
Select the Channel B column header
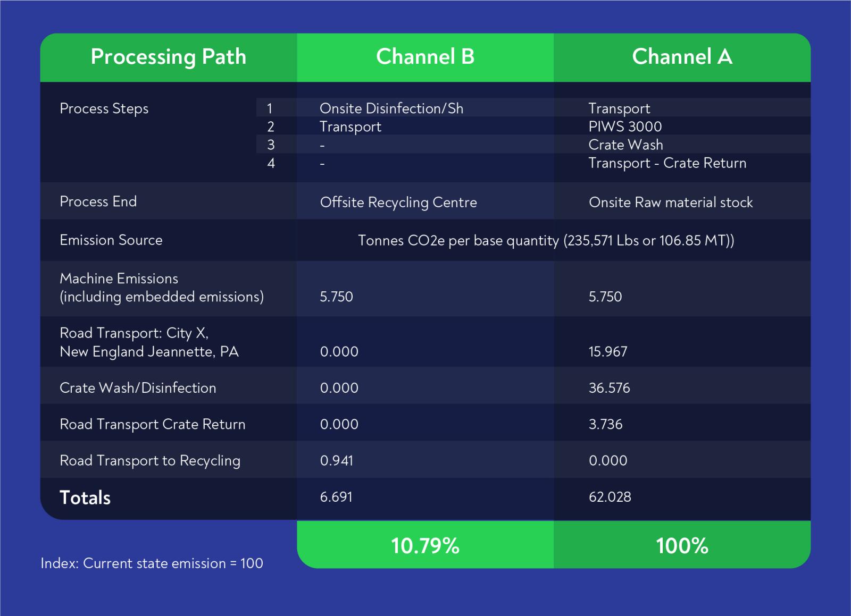click(425, 57)
